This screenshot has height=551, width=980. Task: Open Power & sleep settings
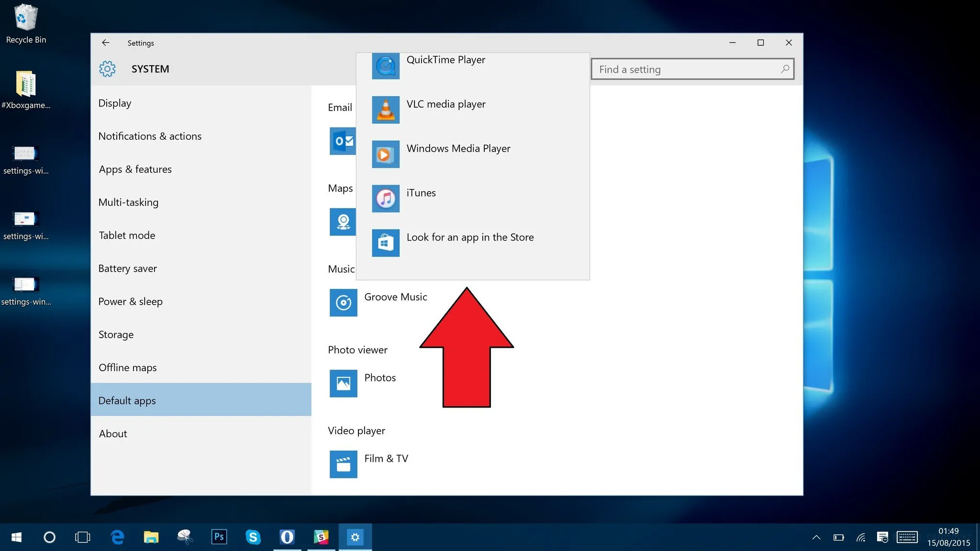130,301
